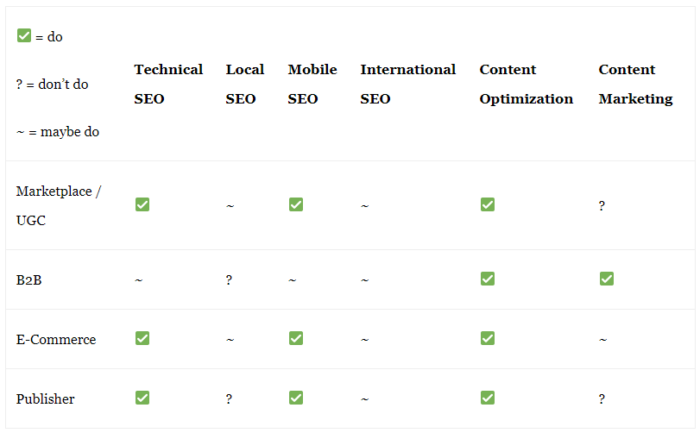Select the Technical SEO column header
The width and height of the screenshot is (700, 433).
168,84
